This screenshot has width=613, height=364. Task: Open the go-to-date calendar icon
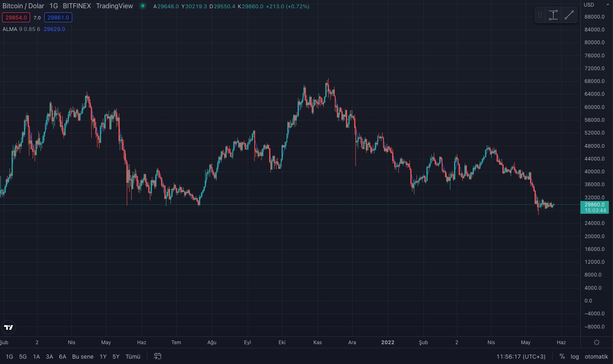tap(158, 356)
